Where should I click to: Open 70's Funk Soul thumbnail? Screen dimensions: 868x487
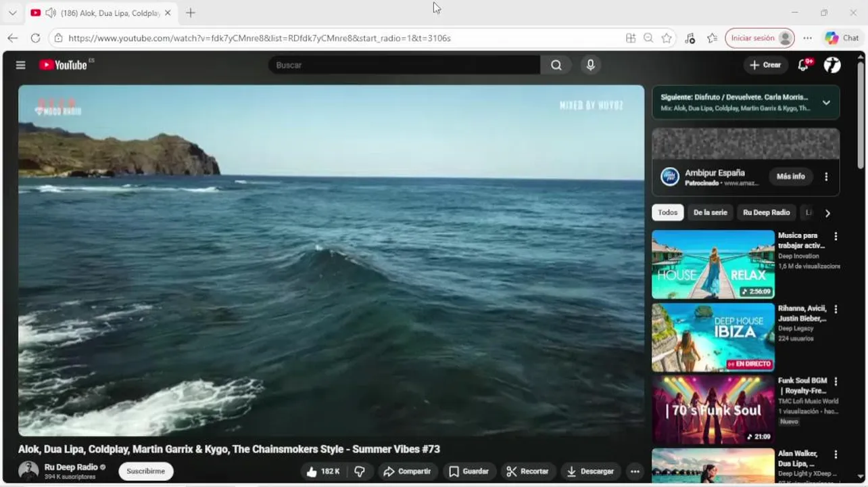(x=713, y=410)
